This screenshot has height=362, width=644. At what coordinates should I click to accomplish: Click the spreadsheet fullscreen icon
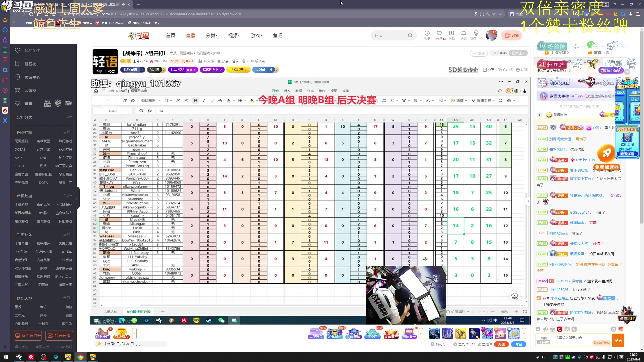(525, 312)
